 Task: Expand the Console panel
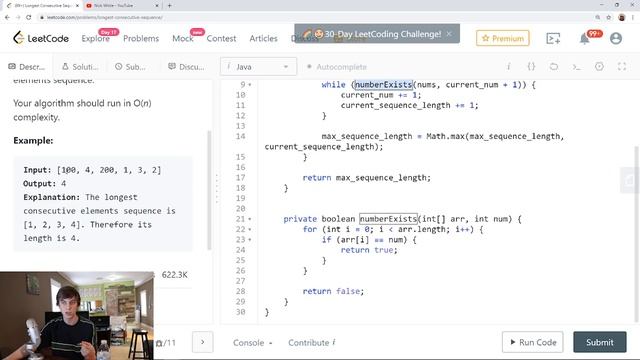tap(252, 342)
